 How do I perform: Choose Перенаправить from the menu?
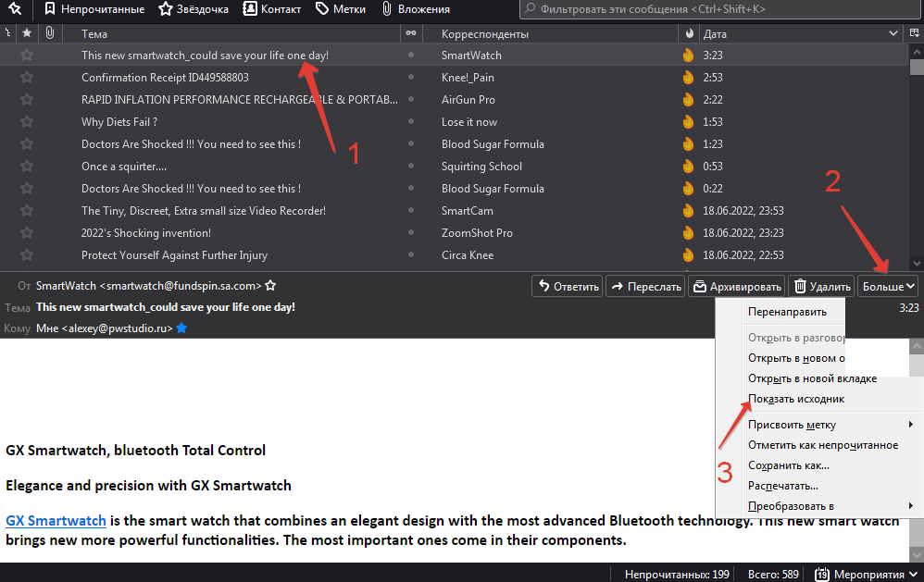[787, 312]
